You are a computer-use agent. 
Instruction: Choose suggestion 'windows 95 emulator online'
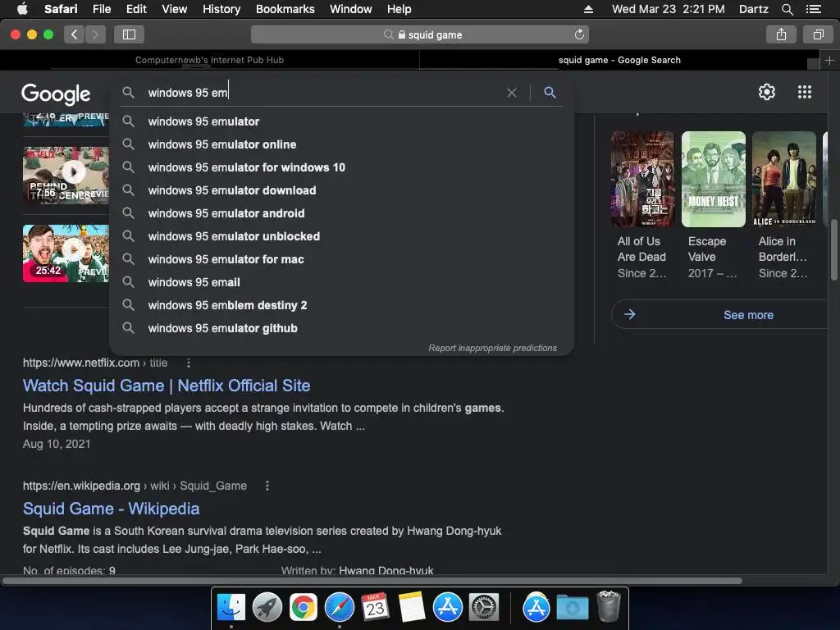coord(342,144)
